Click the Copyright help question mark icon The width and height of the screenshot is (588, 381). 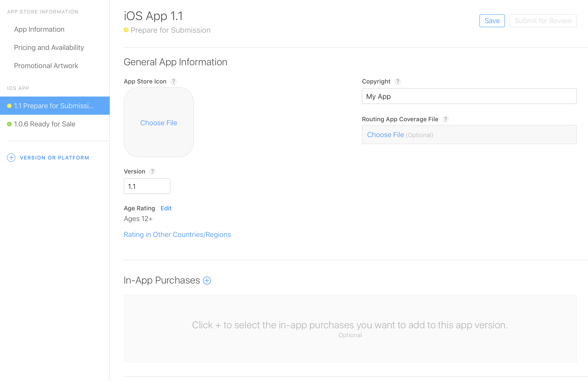pos(397,81)
